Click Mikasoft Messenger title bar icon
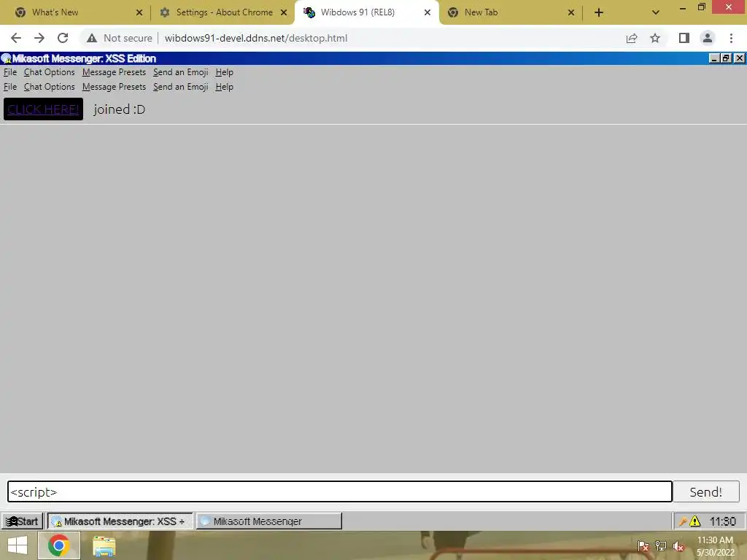This screenshot has width=747, height=560. [x=6, y=58]
